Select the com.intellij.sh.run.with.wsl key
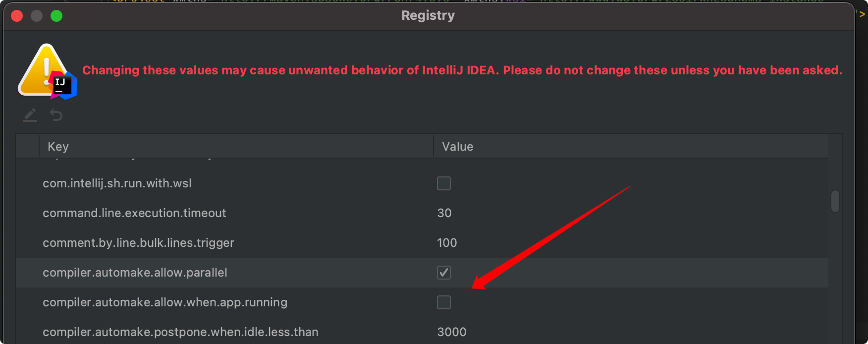Viewport: 868px width, 344px height. (117, 183)
